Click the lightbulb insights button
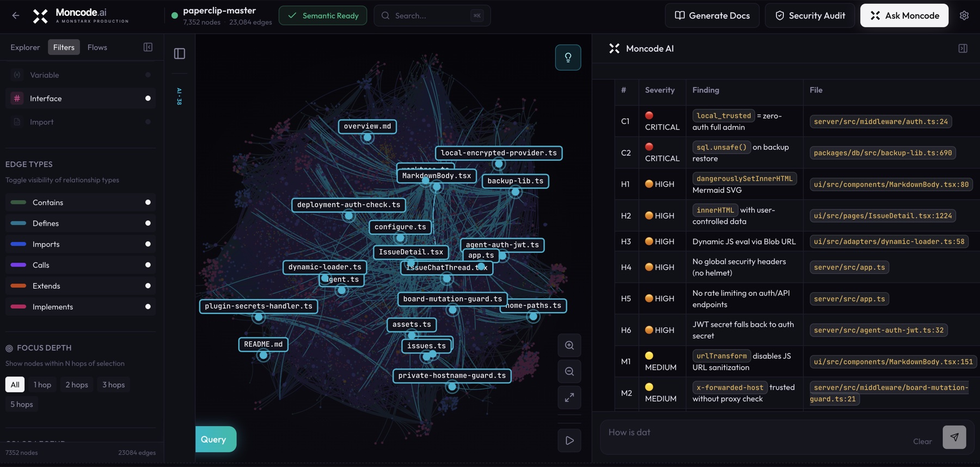This screenshot has width=980, height=467. click(x=568, y=57)
